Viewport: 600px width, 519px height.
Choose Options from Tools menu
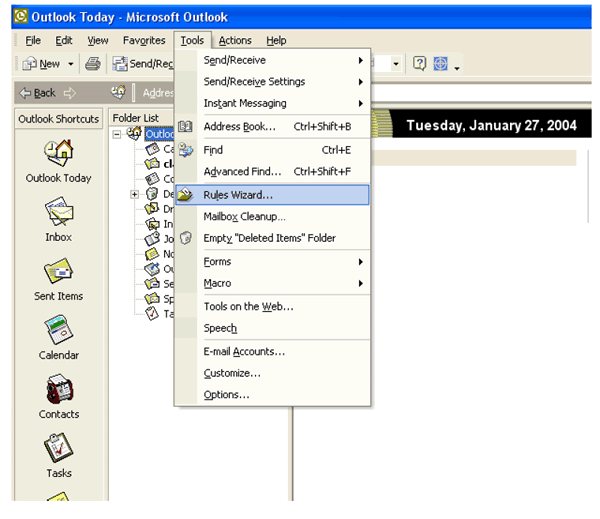click(272, 394)
